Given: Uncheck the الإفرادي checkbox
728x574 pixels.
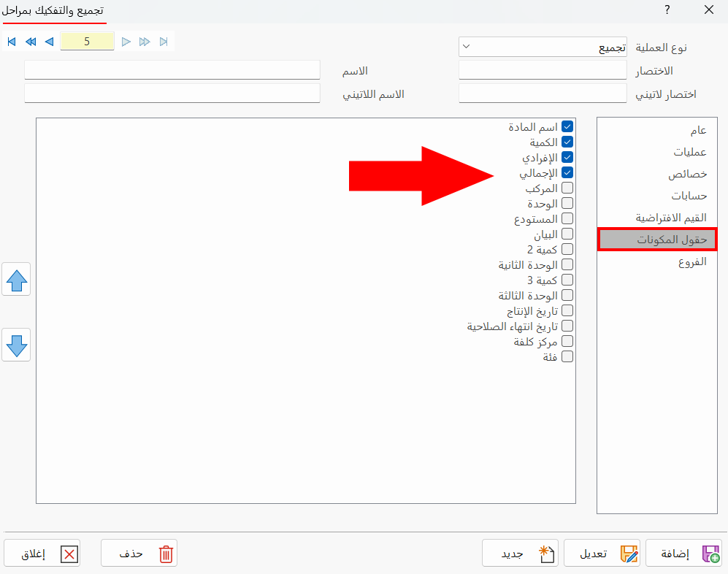Looking at the screenshot, I should 567,157.
